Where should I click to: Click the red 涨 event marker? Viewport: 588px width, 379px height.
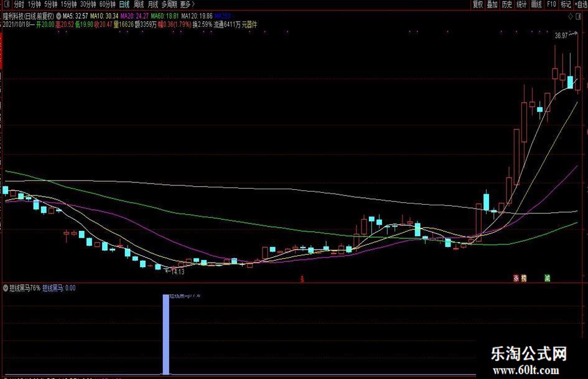516,278
